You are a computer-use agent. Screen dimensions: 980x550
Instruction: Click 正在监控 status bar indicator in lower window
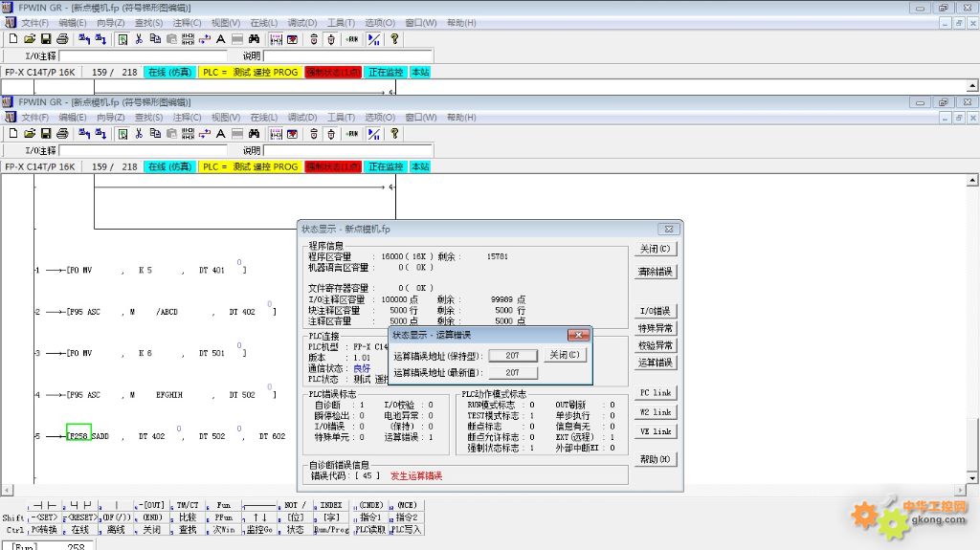[386, 166]
